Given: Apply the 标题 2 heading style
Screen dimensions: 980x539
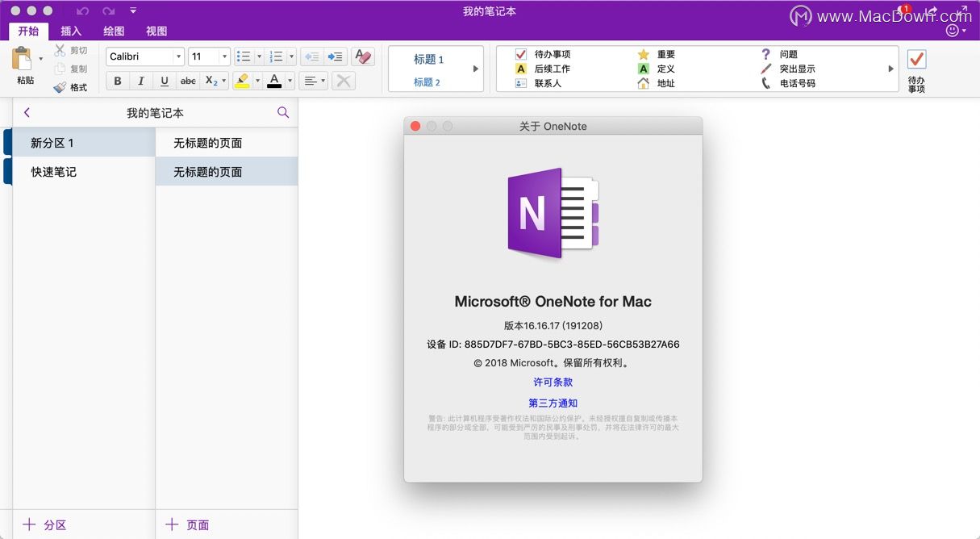Looking at the screenshot, I should [427, 82].
